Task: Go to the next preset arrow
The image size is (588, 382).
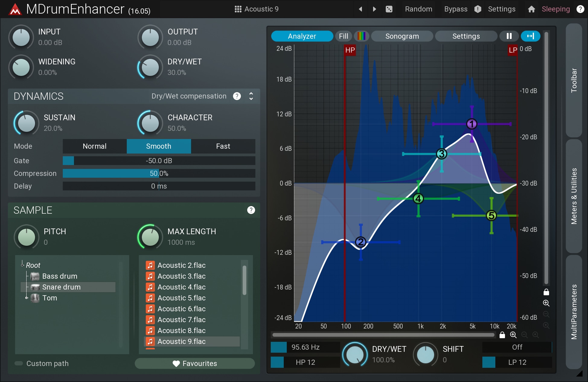Action: click(x=375, y=9)
